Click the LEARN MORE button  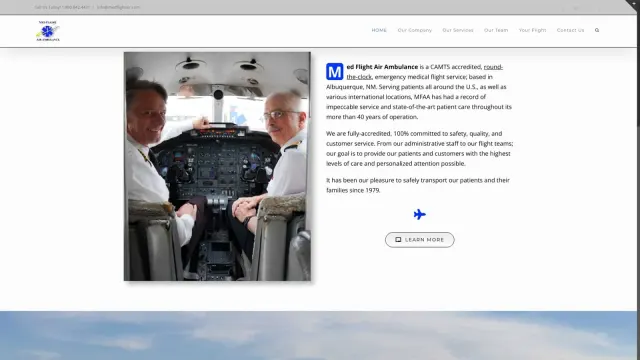point(420,240)
